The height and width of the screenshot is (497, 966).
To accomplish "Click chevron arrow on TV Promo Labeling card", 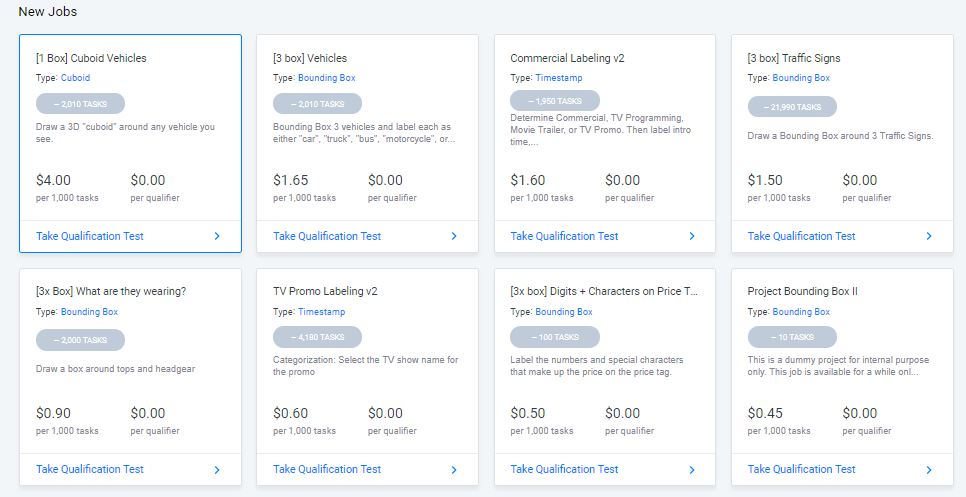I will pos(454,469).
